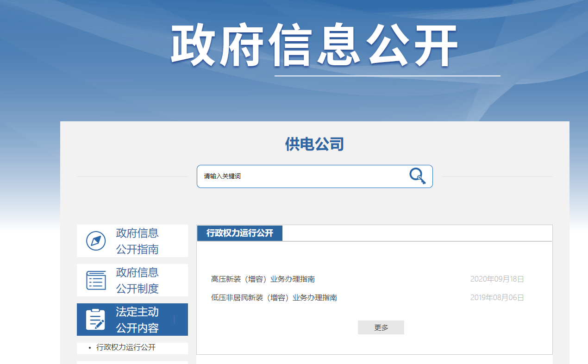Viewport: 588px width, 364px height.
Task: Click the 政府信息公开 banner title
Action: tap(314, 45)
